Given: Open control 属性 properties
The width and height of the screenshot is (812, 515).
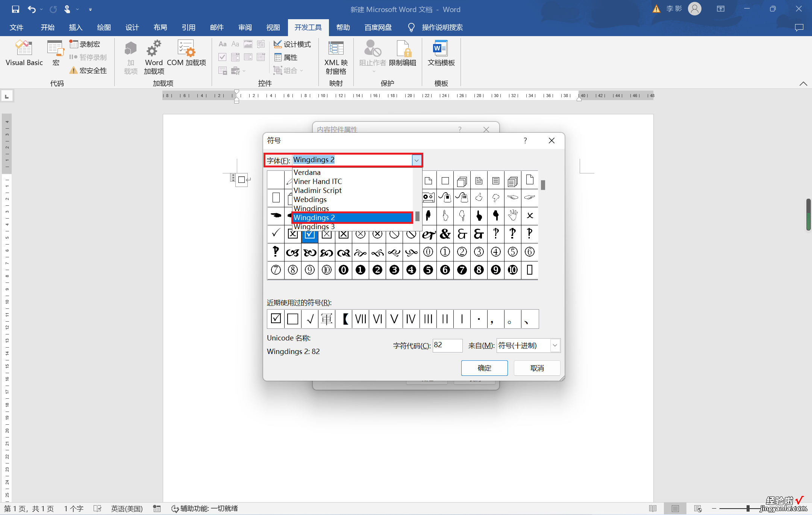Looking at the screenshot, I should (x=286, y=57).
